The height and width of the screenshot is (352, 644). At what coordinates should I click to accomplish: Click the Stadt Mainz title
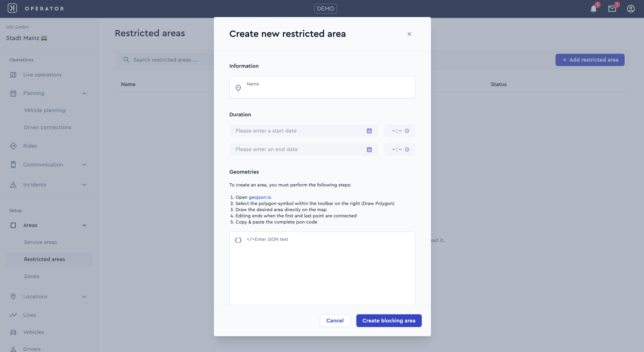(x=27, y=38)
